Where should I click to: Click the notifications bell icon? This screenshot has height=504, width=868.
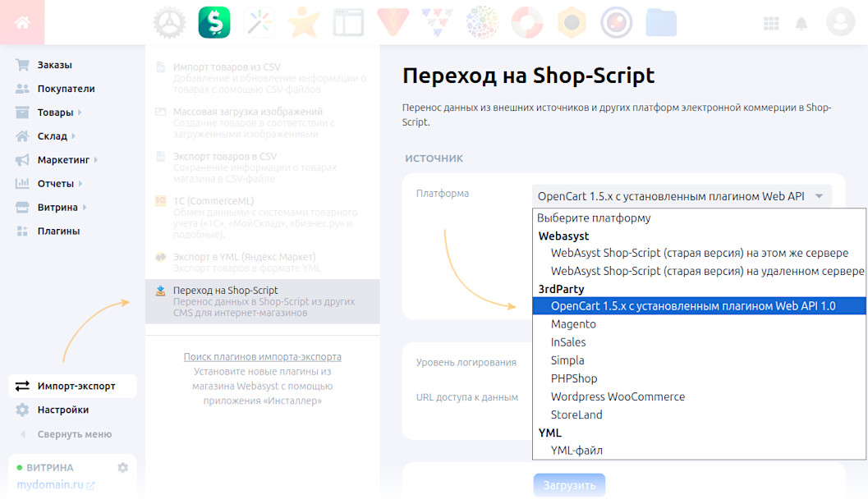point(801,23)
